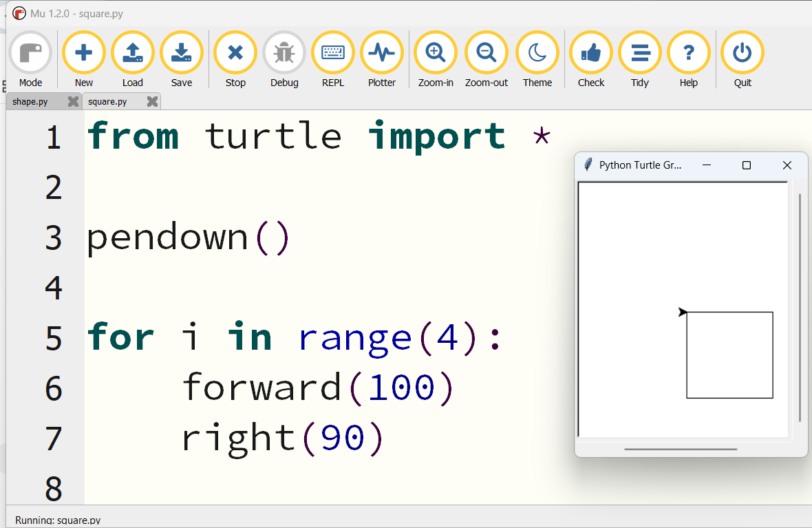Click the turtle window horizontal scrollbar
Viewport: 812px width, 528px height.
click(681, 450)
